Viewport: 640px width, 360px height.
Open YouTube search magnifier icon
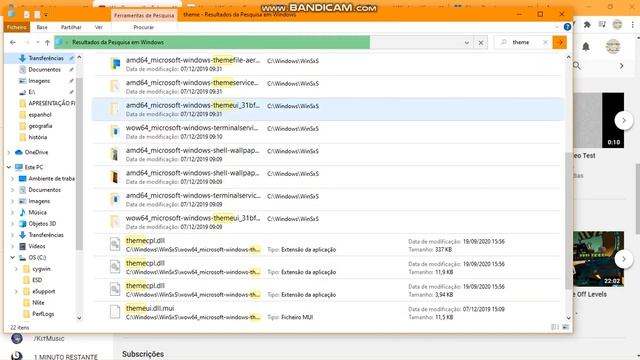(x=577, y=66)
